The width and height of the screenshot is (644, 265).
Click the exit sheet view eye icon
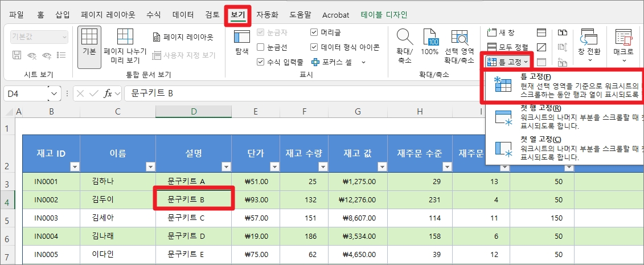[x=32, y=55]
